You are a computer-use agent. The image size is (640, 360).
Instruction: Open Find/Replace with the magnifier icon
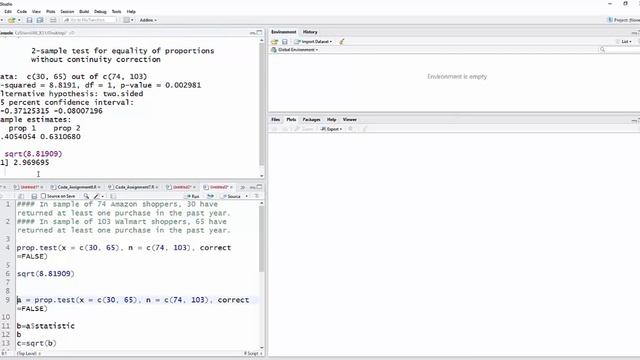click(86, 196)
